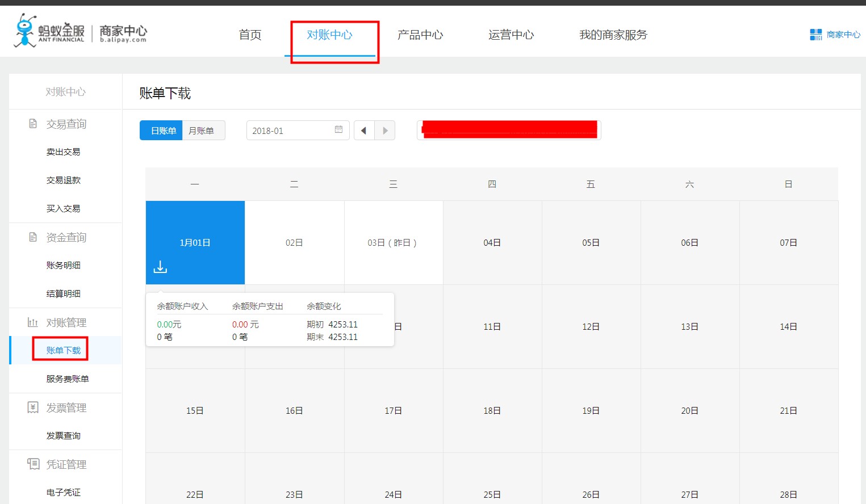This screenshot has height=504, width=866.
Task: Select the 19日 calendar cell
Action: [x=591, y=410]
